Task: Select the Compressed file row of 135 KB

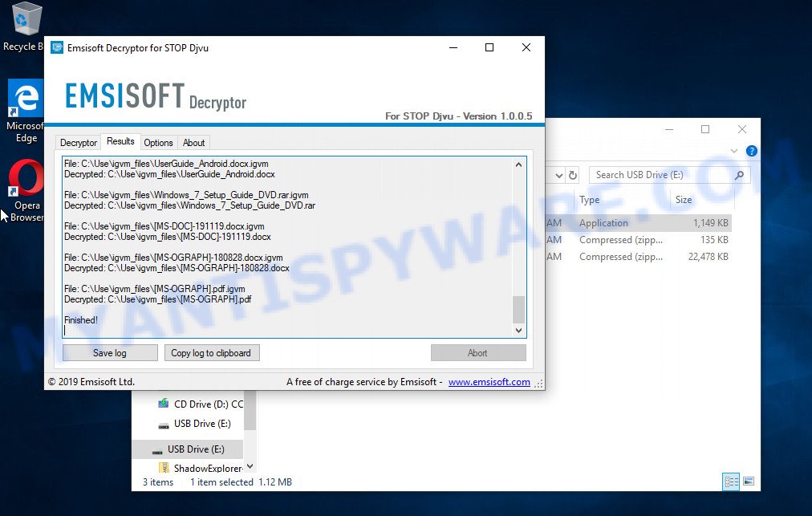Action: point(639,240)
